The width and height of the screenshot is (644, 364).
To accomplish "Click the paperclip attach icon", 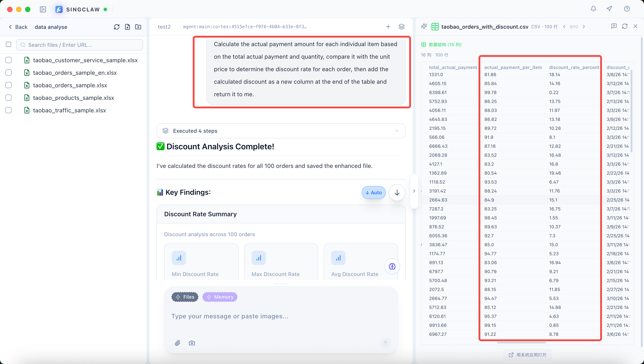I will point(178,343).
